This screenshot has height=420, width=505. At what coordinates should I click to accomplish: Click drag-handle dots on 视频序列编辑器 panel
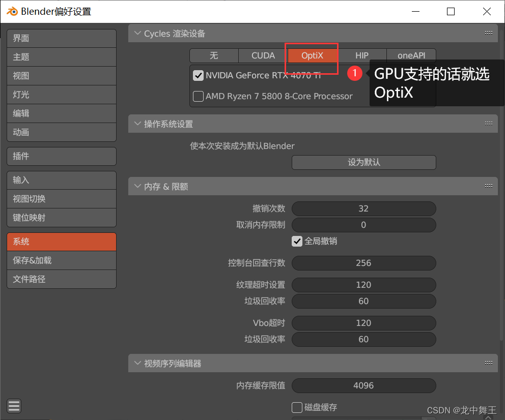click(x=489, y=363)
